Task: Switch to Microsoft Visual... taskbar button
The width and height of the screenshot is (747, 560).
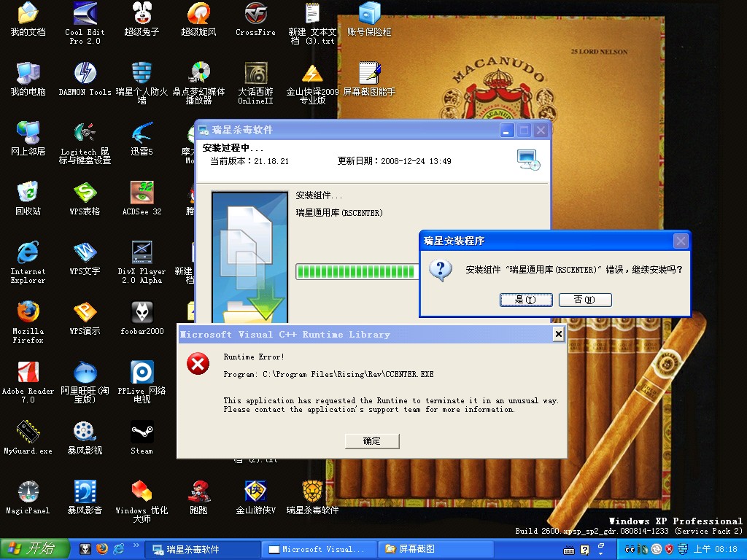Action: pos(318,550)
